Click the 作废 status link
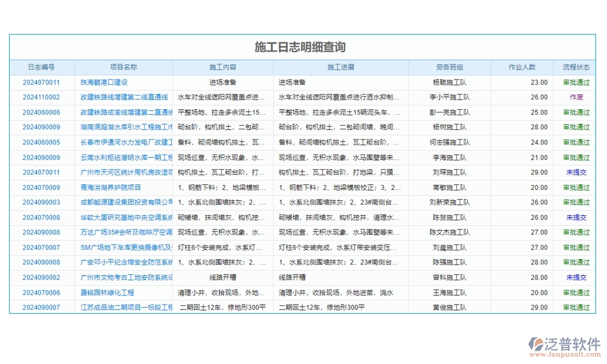 575,97
